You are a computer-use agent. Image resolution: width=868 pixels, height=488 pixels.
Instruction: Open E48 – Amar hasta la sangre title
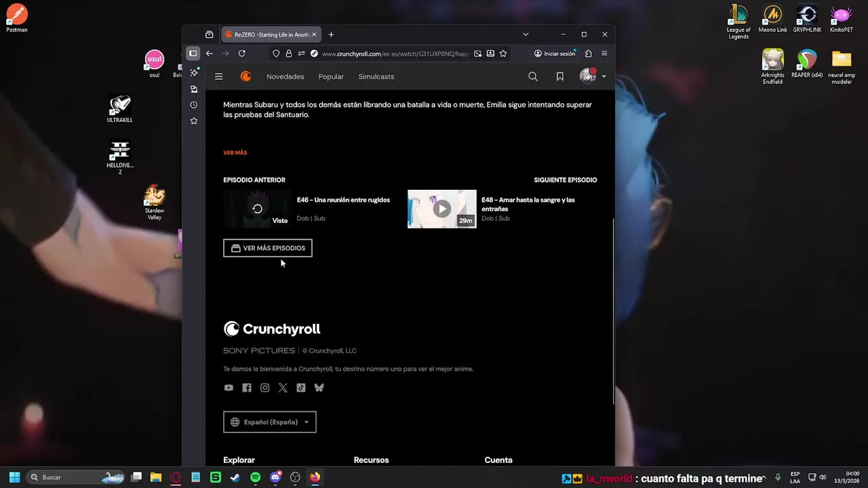coord(528,204)
